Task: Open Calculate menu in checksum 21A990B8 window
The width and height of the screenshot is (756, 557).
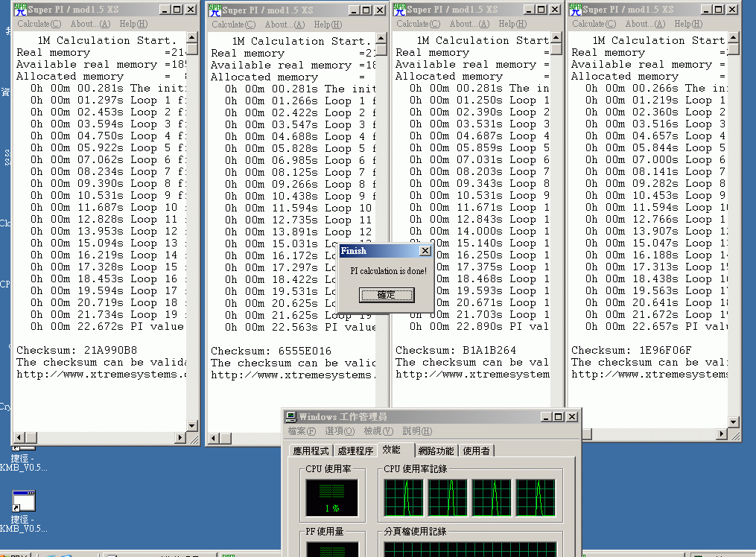Action: pyautogui.click(x=34, y=24)
